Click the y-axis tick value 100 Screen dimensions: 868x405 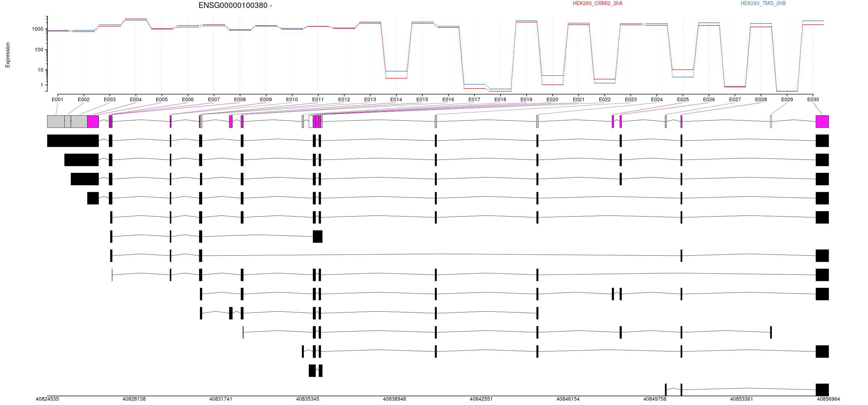coord(39,50)
